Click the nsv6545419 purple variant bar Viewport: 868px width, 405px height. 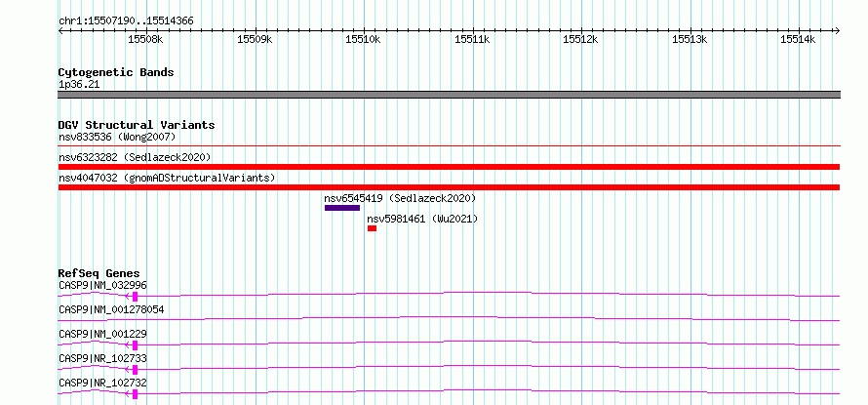[x=342, y=208]
